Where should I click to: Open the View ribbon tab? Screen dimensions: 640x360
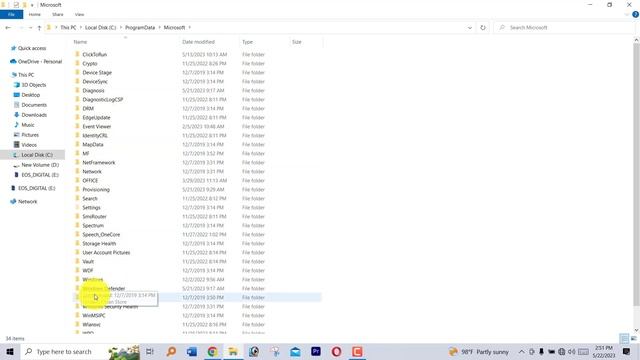(79, 14)
